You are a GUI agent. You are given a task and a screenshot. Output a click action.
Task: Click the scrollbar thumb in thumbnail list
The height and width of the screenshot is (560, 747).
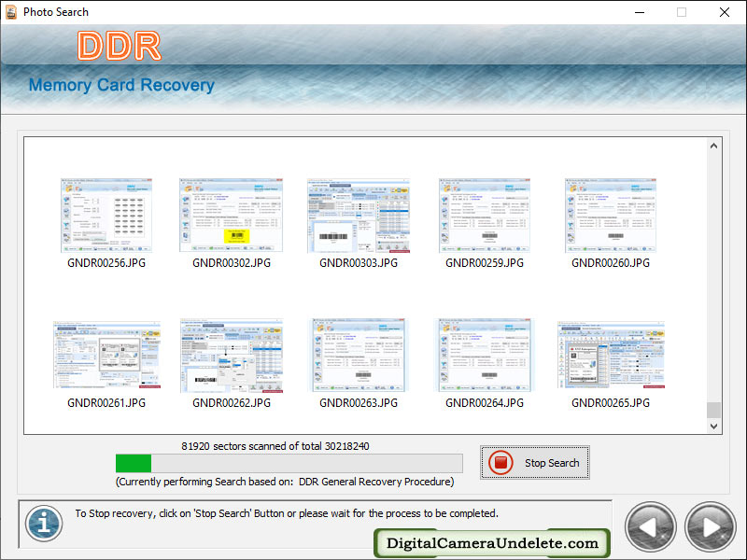pyautogui.click(x=713, y=410)
